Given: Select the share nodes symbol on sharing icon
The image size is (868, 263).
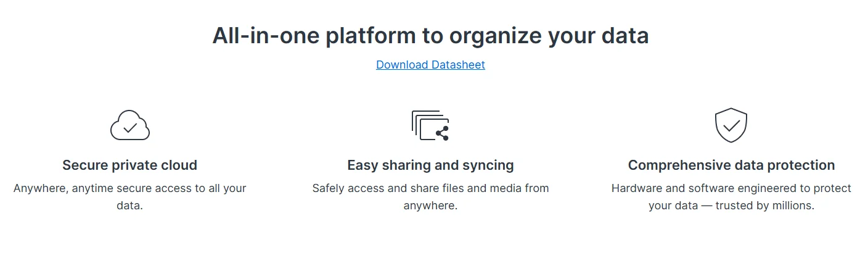Looking at the screenshot, I should click(x=443, y=133).
